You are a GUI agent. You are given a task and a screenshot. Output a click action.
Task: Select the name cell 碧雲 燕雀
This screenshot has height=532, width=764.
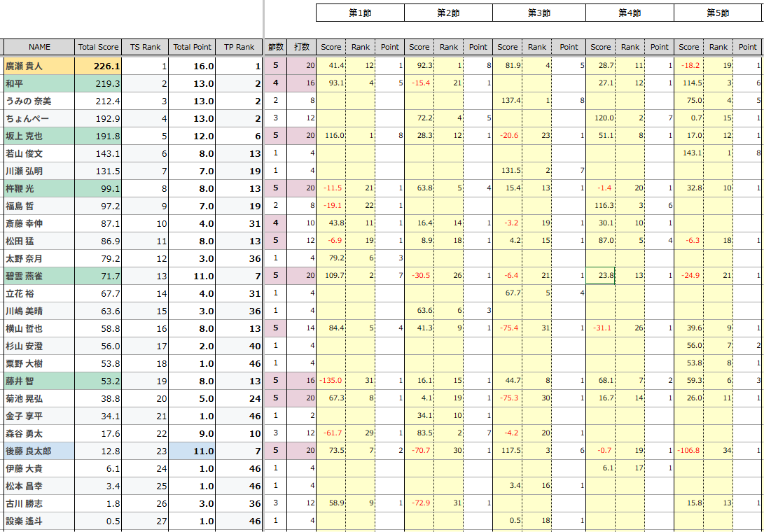click(39, 276)
